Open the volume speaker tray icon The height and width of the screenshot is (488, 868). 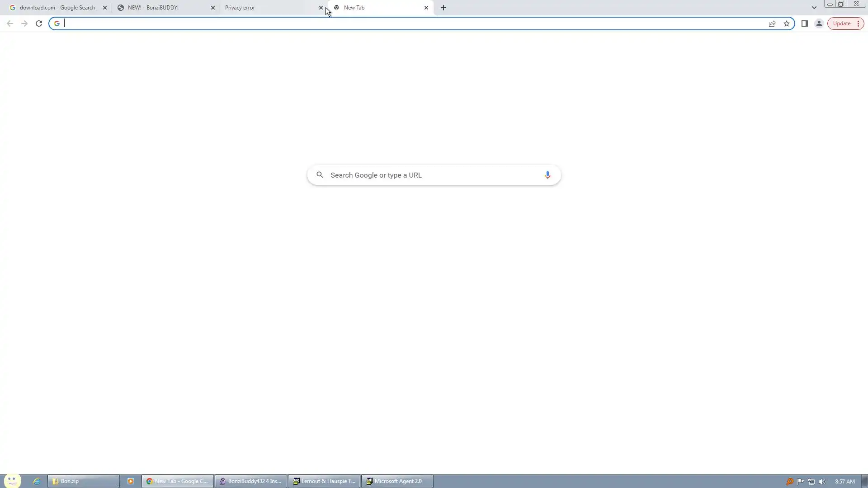point(822,482)
